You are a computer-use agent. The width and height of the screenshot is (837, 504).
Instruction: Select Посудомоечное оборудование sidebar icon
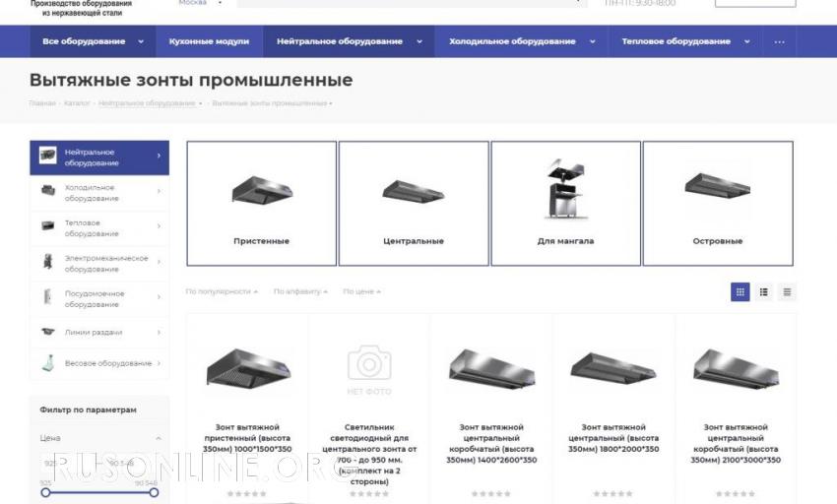point(47,297)
